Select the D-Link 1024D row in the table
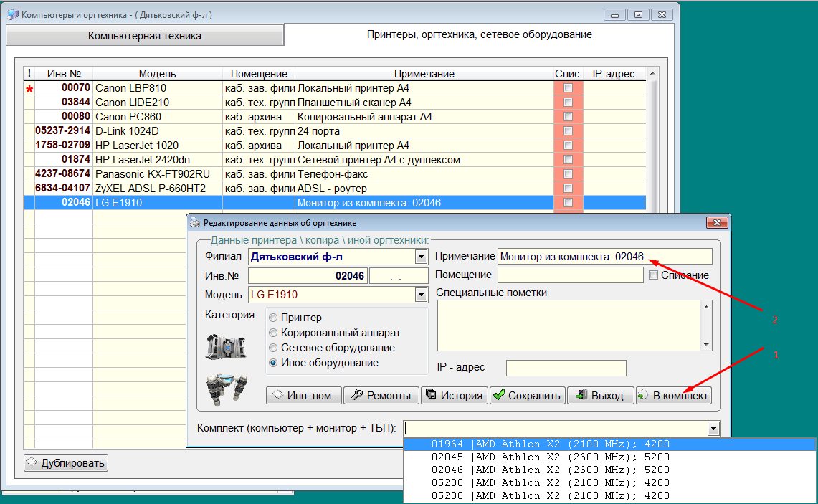This screenshot has height=504, width=818. point(334,131)
